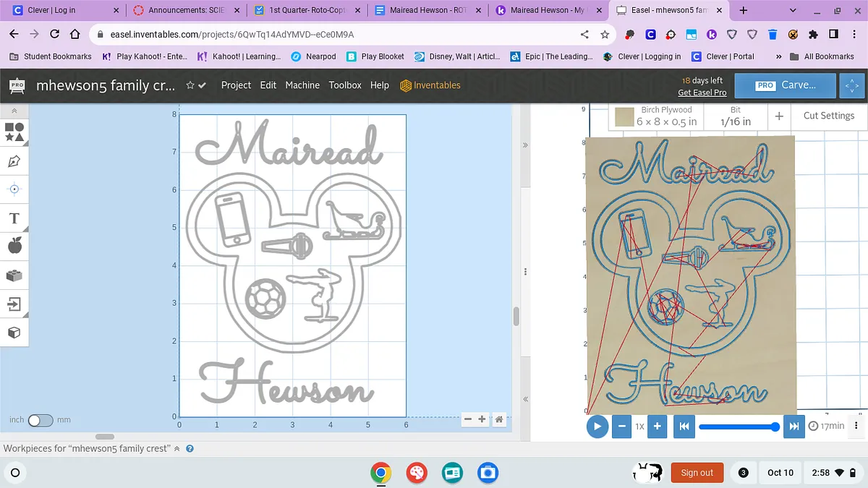Decrease simulation speed with minus button
This screenshot has width=868, height=488.
[x=621, y=426]
